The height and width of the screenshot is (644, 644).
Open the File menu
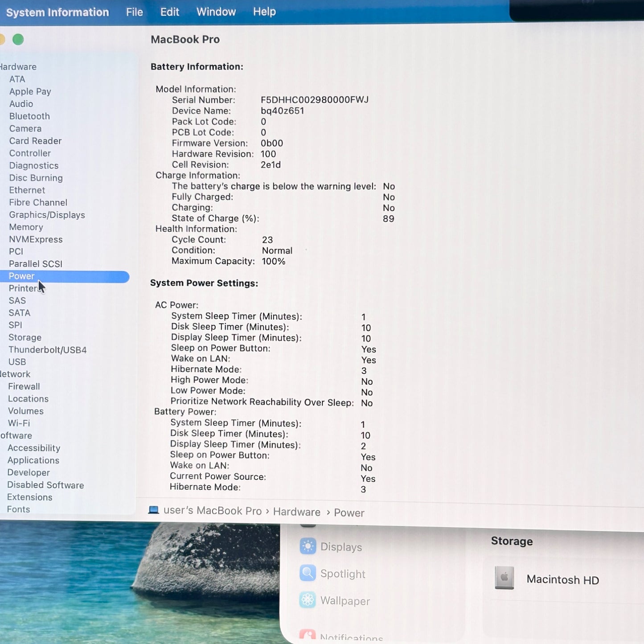(x=135, y=12)
